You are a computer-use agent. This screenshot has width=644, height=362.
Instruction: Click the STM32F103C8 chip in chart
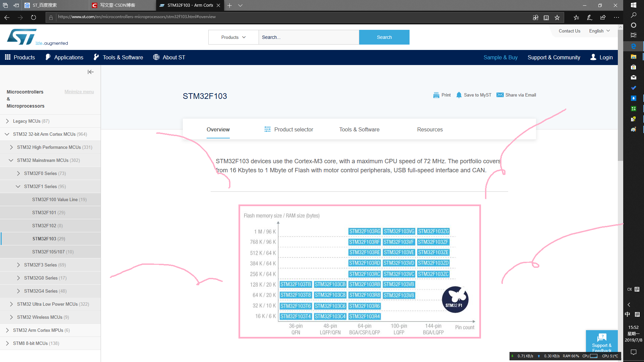click(330, 295)
